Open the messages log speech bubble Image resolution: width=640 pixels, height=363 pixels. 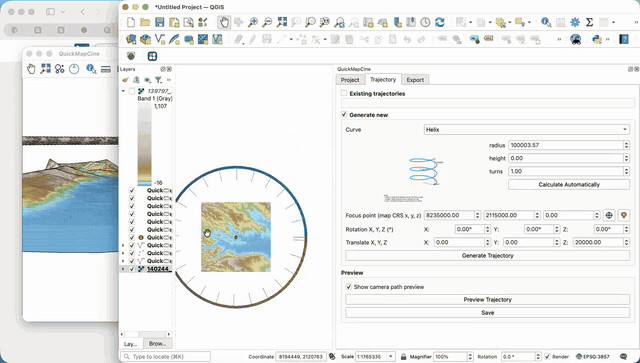(x=623, y=356)
